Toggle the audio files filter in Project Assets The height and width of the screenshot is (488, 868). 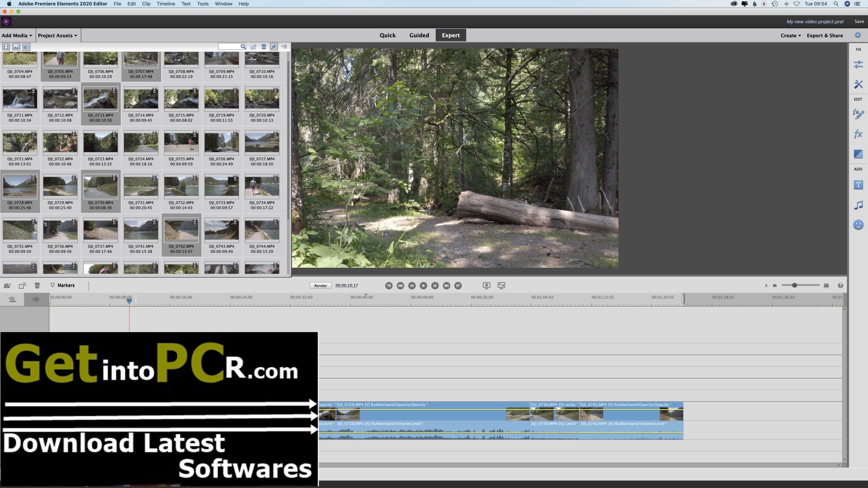coord(26,47)
